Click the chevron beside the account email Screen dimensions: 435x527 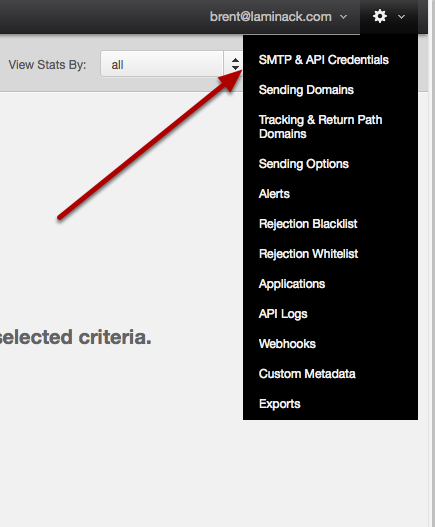343,16
